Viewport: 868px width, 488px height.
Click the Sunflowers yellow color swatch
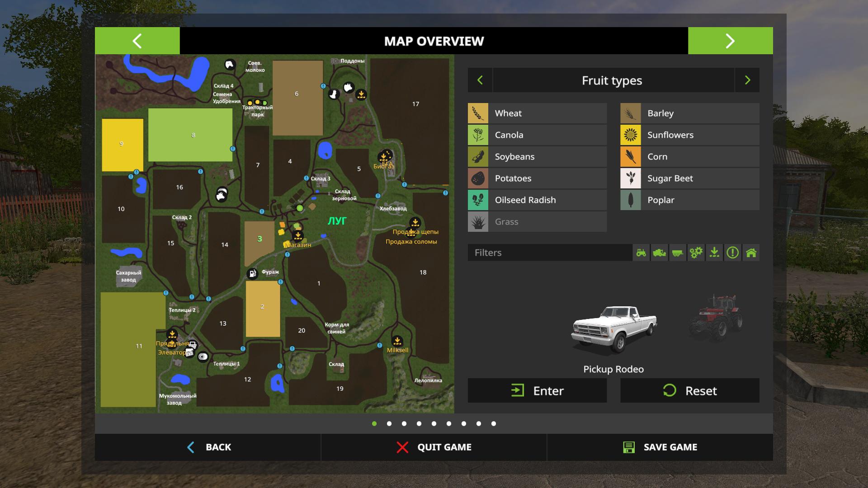[x=630, y=135]
